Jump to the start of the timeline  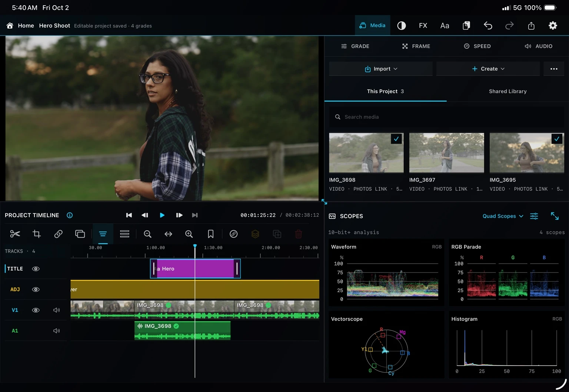click(129, 215)
